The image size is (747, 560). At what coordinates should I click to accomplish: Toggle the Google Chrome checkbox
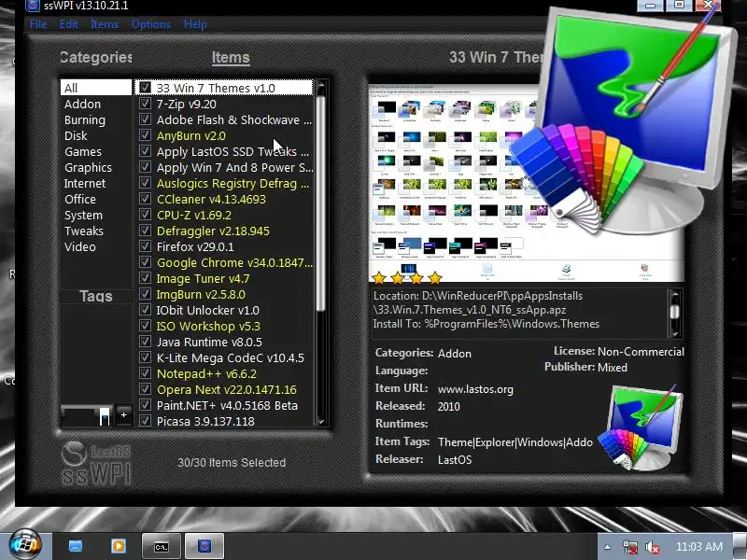click(145, 262)
